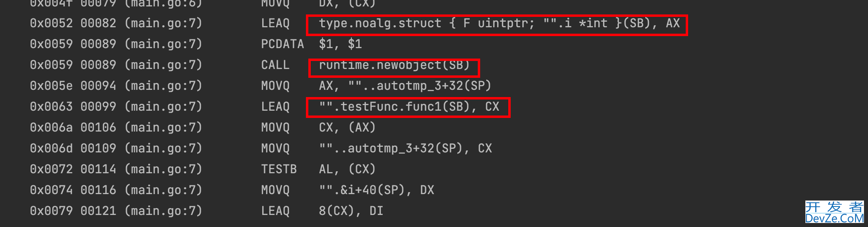Select the CX, (AX) operand text
Viewport: 868px width, 227px height.
[347, 128]
